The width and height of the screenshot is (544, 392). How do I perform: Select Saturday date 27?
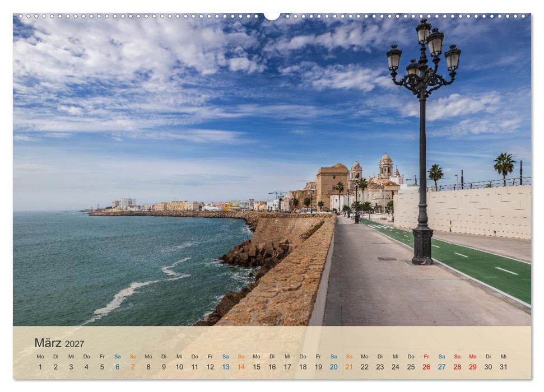click(x=441, y=367)
